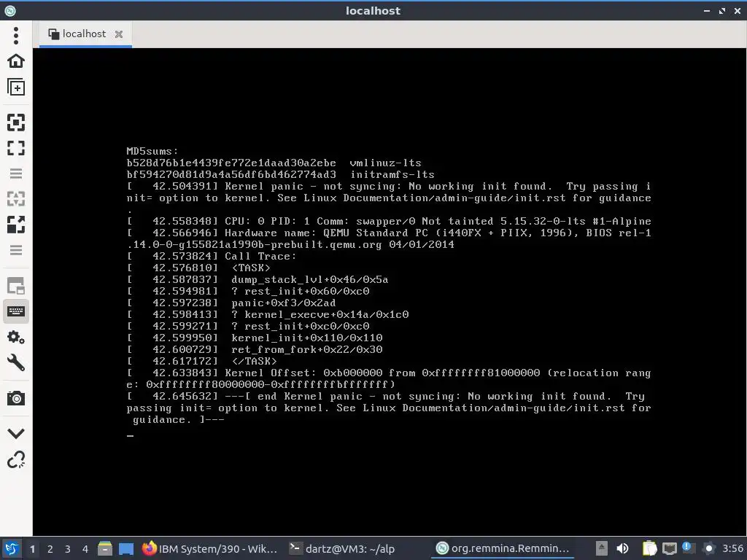Go to Remmina main window home icon
747x560 pixels.
(x=16, y=61)
